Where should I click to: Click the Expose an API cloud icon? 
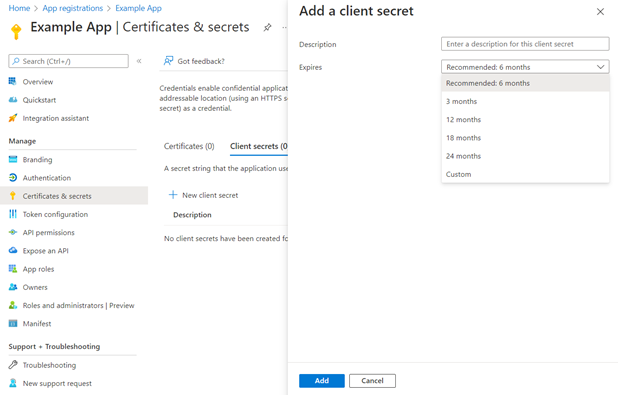pos(13,250)
